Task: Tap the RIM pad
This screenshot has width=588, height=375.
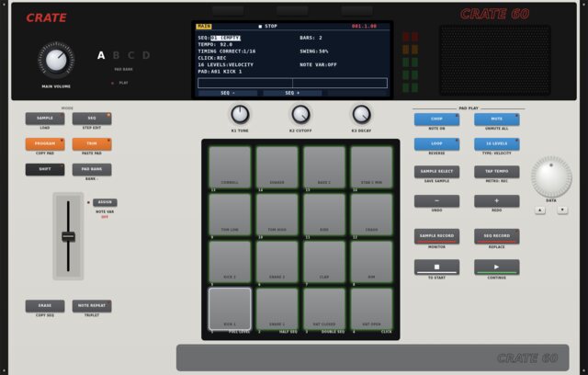Action: pos(371,262)
